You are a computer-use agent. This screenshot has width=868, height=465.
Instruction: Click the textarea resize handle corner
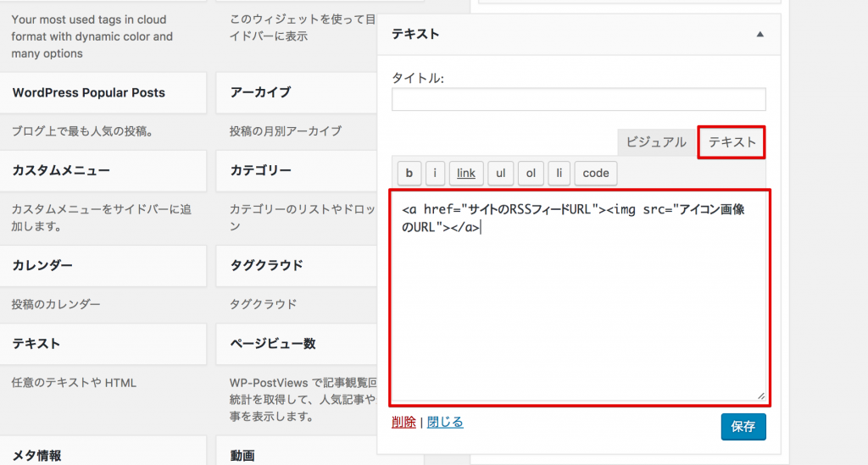(x=760, y=396)
